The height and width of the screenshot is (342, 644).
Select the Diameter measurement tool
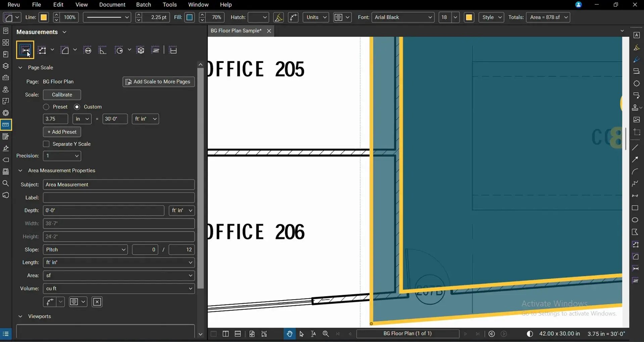click(x=88, y=50)
